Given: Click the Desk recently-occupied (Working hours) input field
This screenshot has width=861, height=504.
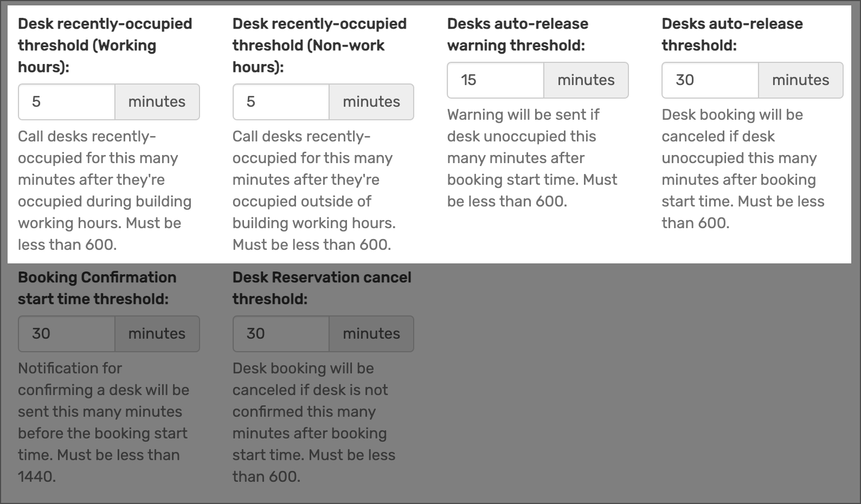Looking at the screenshot, I should pyautogui.click(x=65, y=102).
